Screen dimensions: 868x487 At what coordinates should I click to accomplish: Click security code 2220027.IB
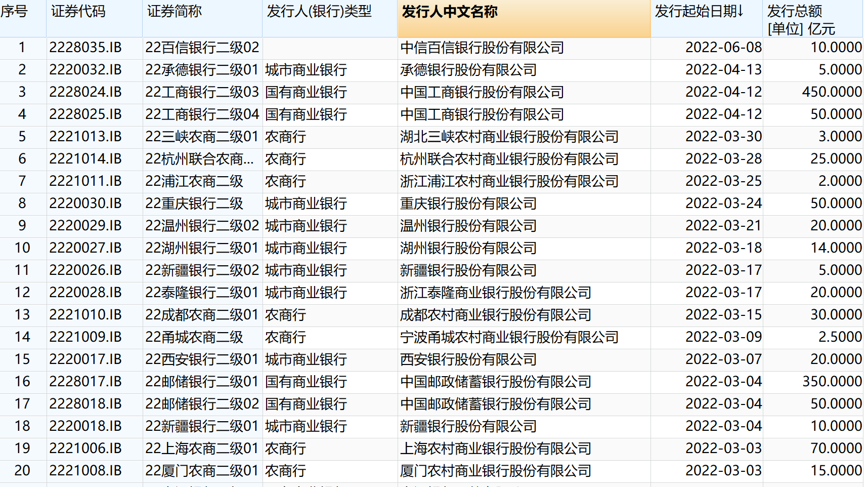point(85,248)
